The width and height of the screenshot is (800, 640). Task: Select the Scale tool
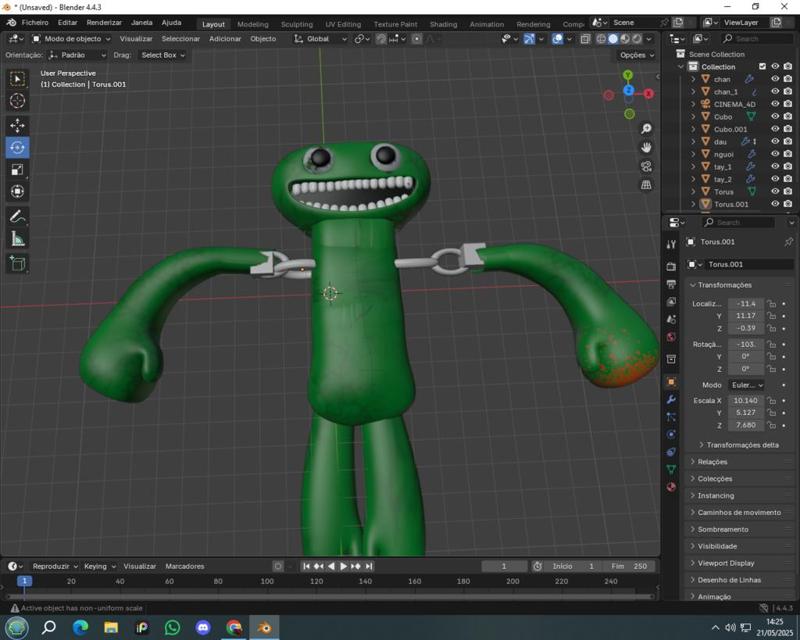click(17, 169)
